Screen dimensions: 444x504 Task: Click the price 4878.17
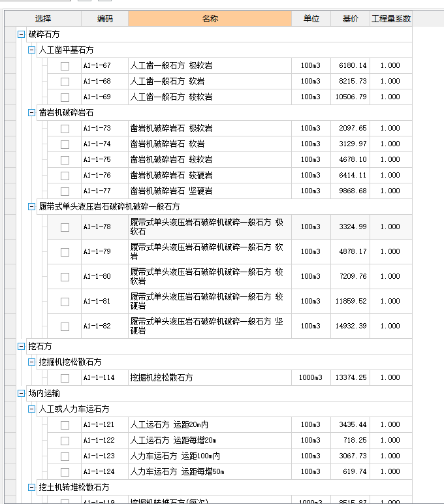click(x=353, y=251)
